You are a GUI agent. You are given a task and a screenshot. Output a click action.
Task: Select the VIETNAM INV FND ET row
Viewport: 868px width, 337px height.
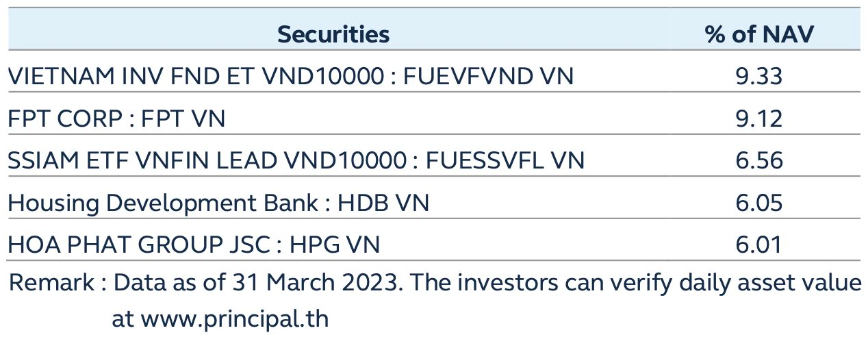click(x=434, y=77)
